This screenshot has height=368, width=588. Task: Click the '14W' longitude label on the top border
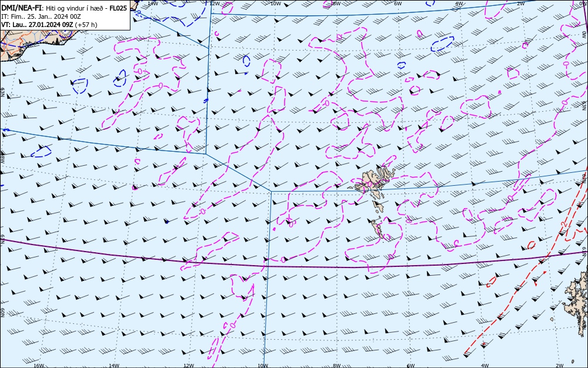(153, 4)
